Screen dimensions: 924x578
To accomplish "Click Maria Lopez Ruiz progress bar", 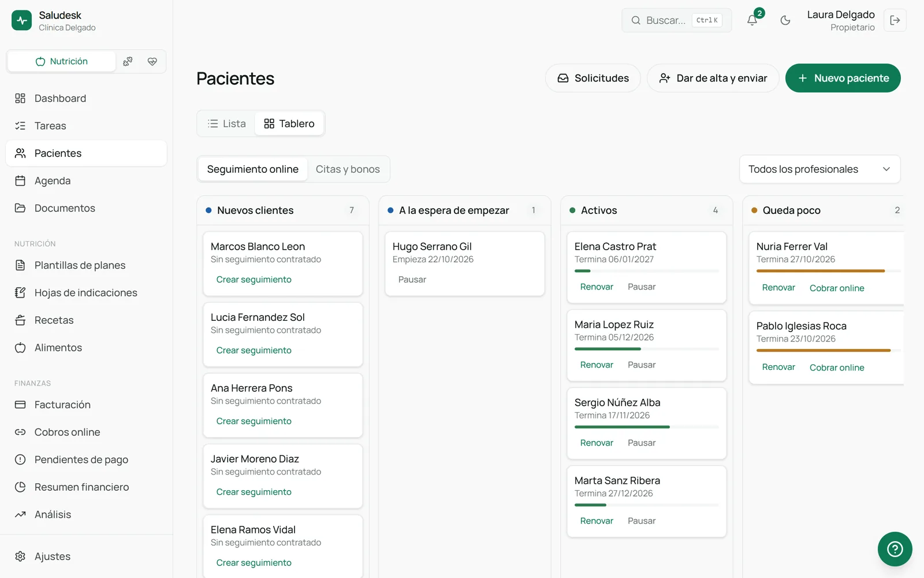I will coord(647,349).
